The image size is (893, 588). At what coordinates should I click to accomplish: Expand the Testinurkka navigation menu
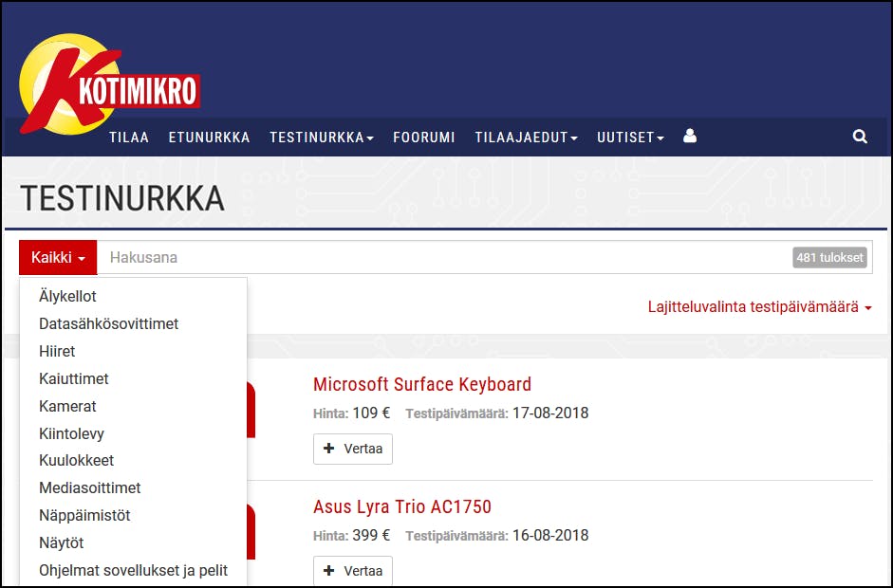(321, 138)
